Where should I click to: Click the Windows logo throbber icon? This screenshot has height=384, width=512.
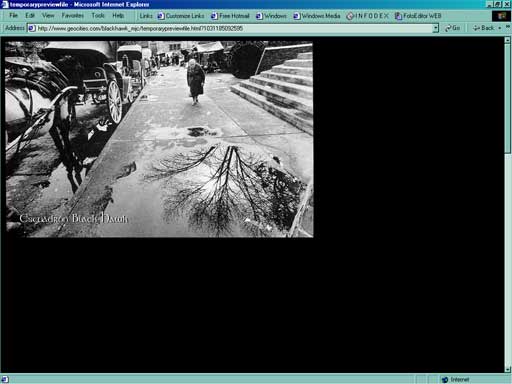point(501,16)
